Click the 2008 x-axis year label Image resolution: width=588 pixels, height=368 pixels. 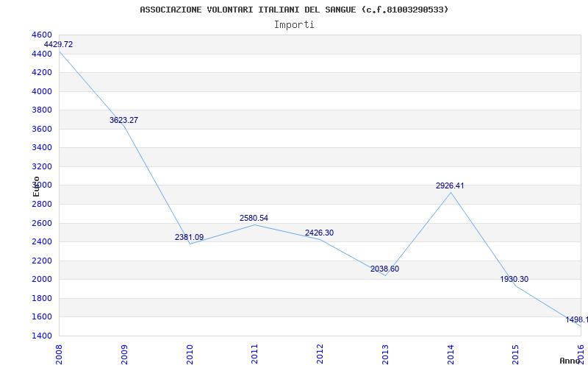tap(59, 355)
